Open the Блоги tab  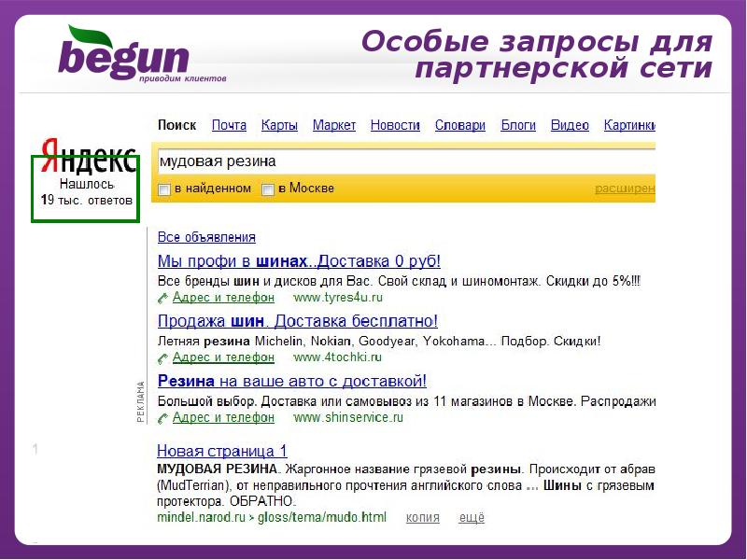click(x=518, y=125)
